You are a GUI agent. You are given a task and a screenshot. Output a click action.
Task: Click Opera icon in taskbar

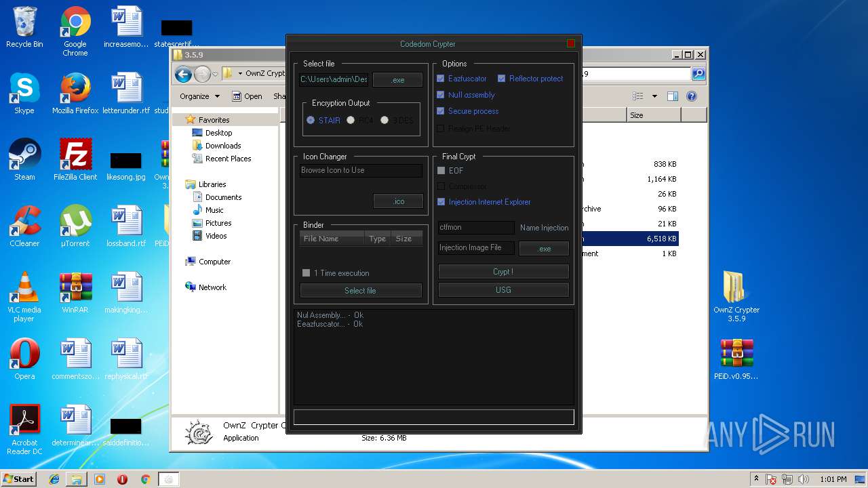tap(123, 479)
